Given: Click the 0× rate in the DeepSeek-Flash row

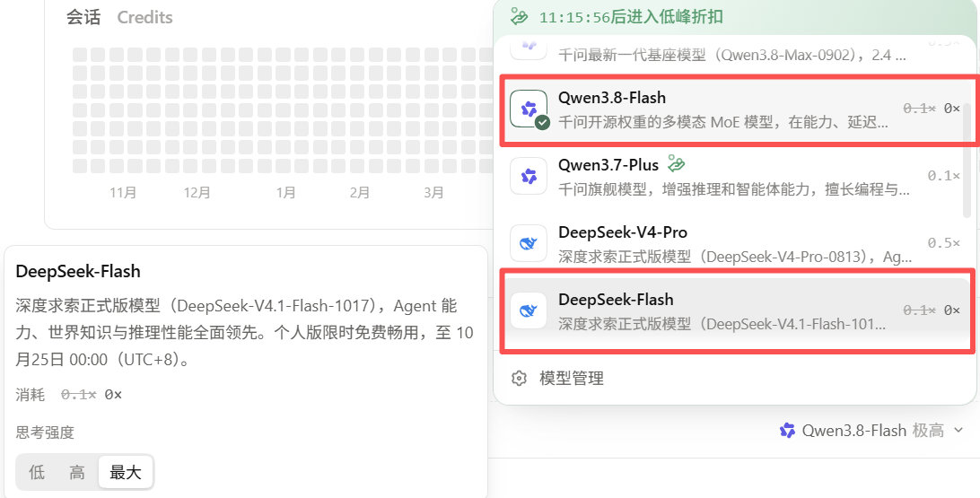Looking at the screenshot, I should [x=952, y=310].
